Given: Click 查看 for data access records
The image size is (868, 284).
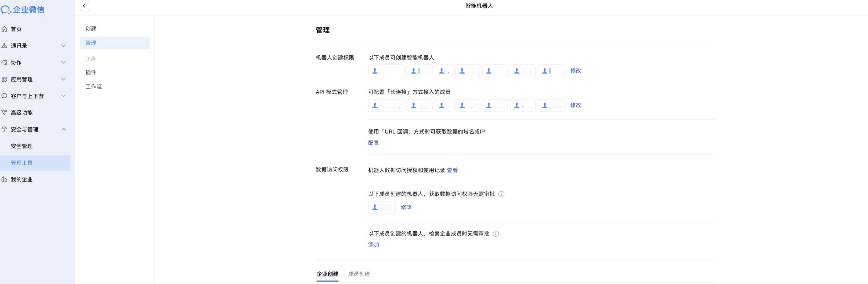Looking at the screenshot, I should click(x=452, y=170).
